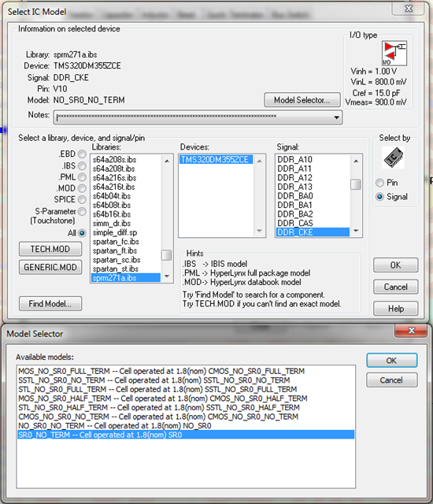Select library s64b04t.ibs
The image size is (433, 504).
coord(126,196)
